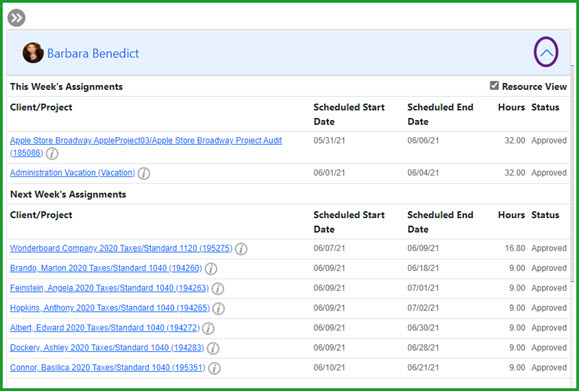Show info for Administration Vacation

pos(144,173)
